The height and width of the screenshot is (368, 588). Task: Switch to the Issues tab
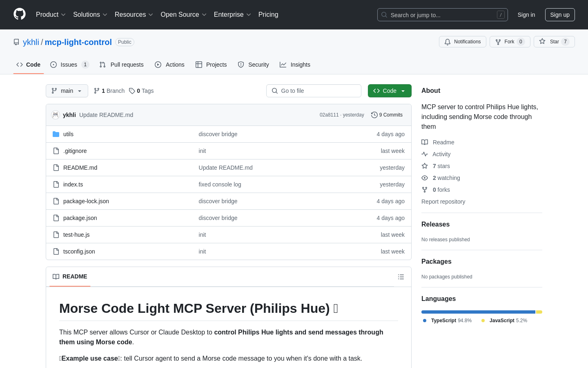pyautogui.click(x=69, y=65)
